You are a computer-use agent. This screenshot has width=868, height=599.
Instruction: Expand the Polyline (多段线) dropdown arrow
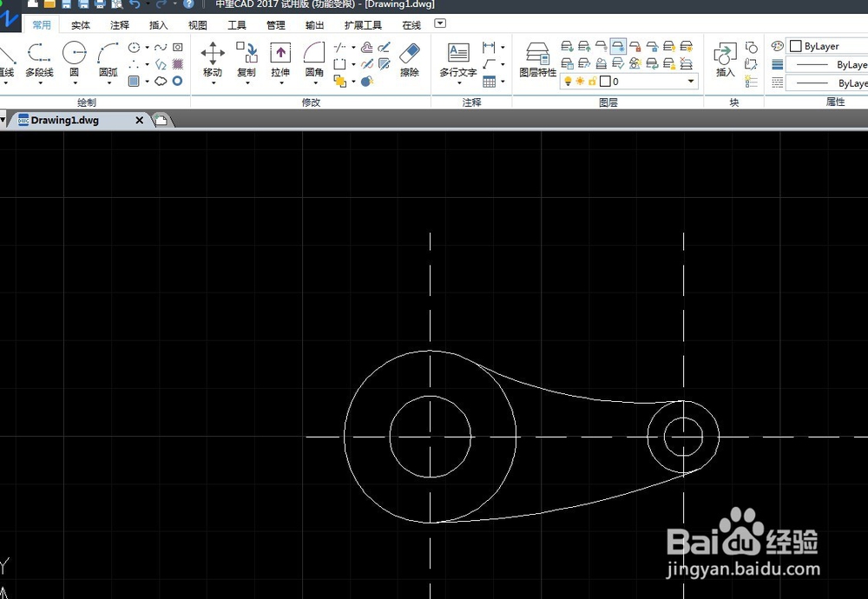[x=41, y=83]
